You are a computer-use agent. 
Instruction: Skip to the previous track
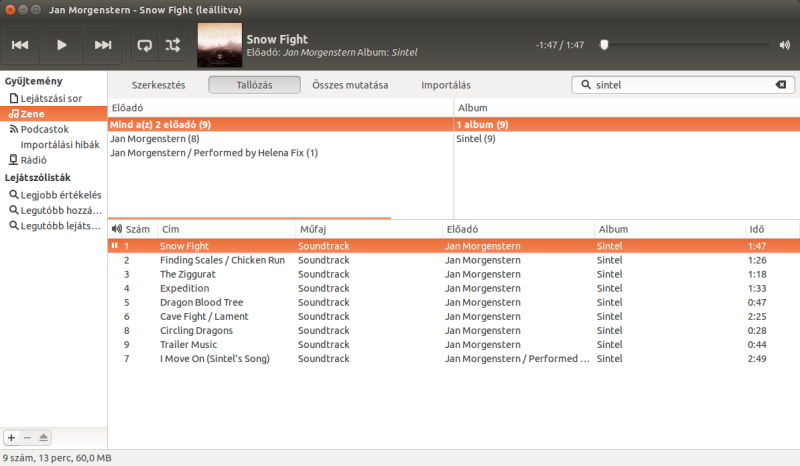coord(20,45)
